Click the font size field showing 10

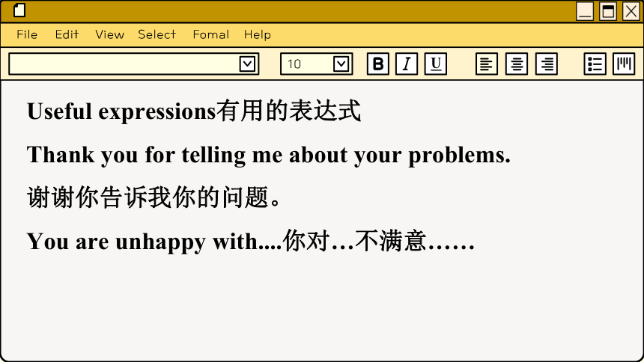(x=316, y=64)
